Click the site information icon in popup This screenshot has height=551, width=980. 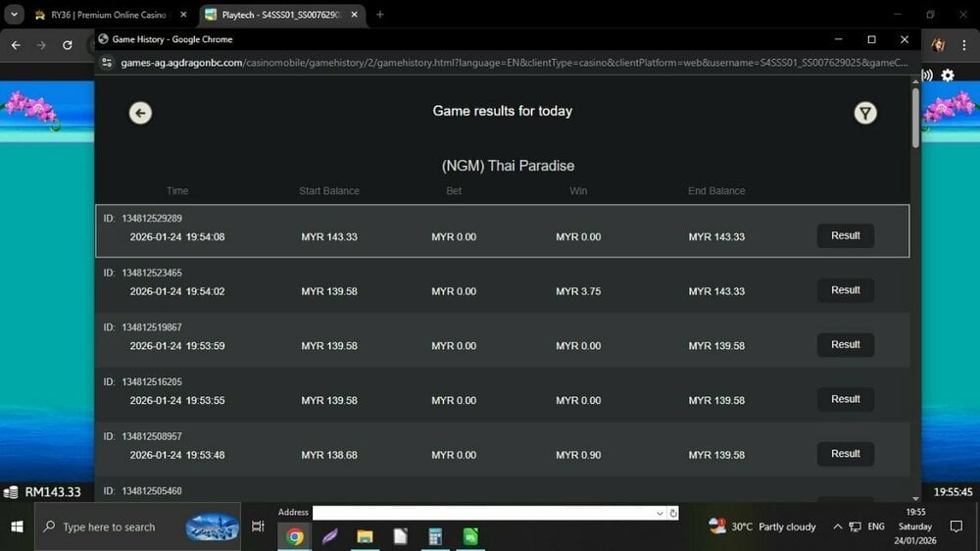point(108,63)
